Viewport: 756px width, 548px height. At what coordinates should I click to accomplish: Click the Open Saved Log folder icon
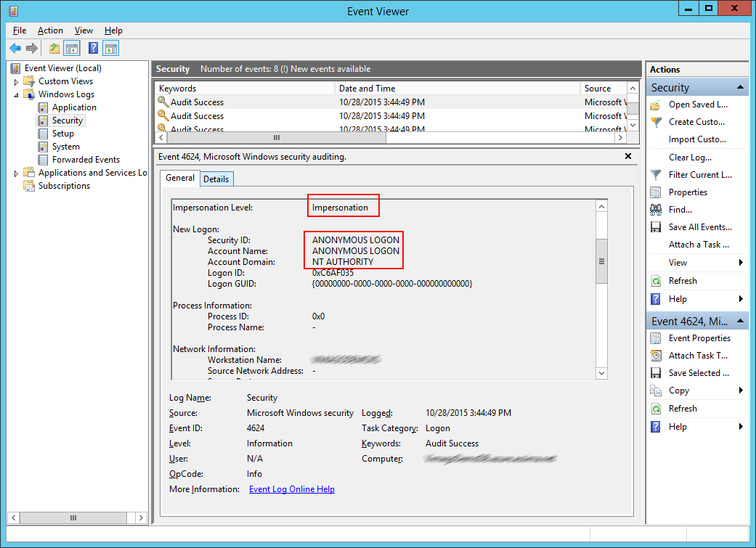(x=656, y=105)
